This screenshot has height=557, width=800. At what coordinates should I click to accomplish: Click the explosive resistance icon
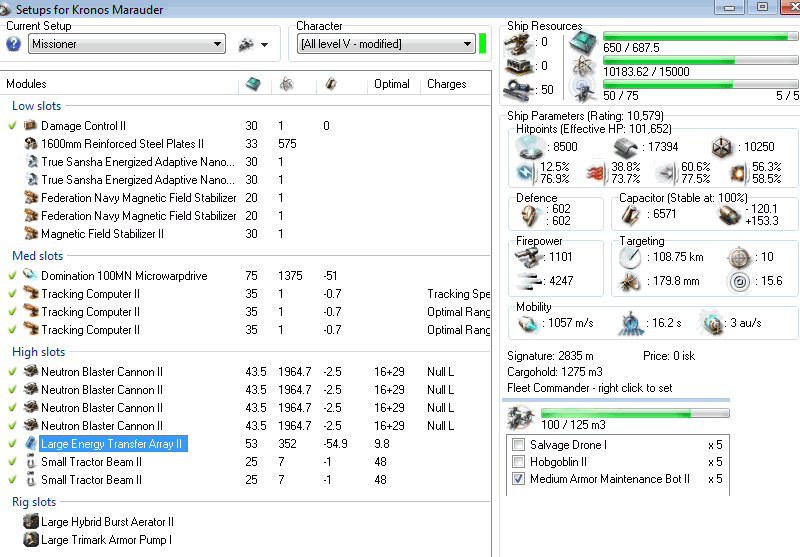739,173
